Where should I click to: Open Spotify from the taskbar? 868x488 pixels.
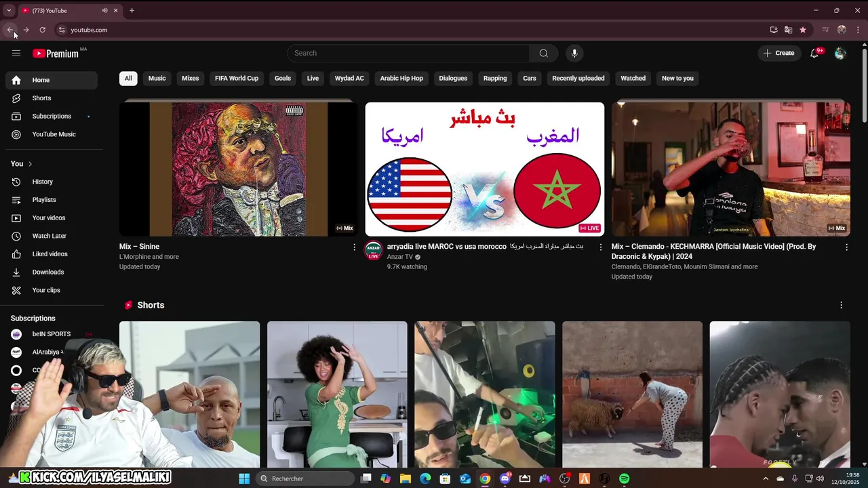pos(625,479)
